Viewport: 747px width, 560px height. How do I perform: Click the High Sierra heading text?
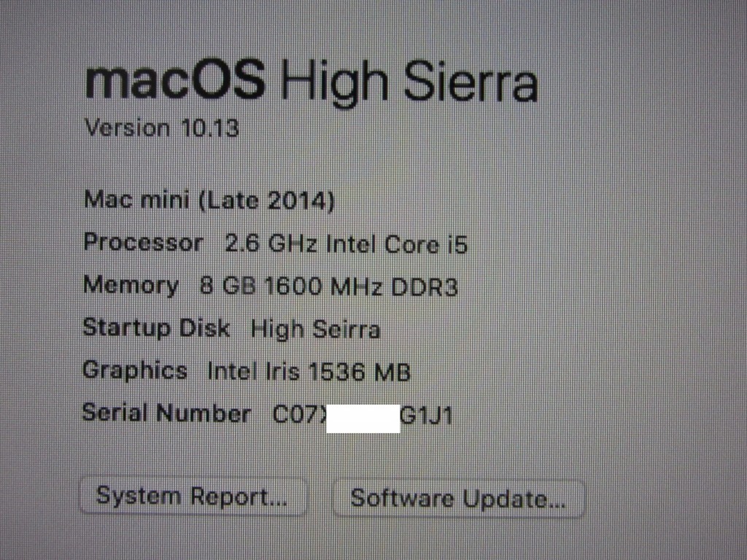[x=410, y=81]
